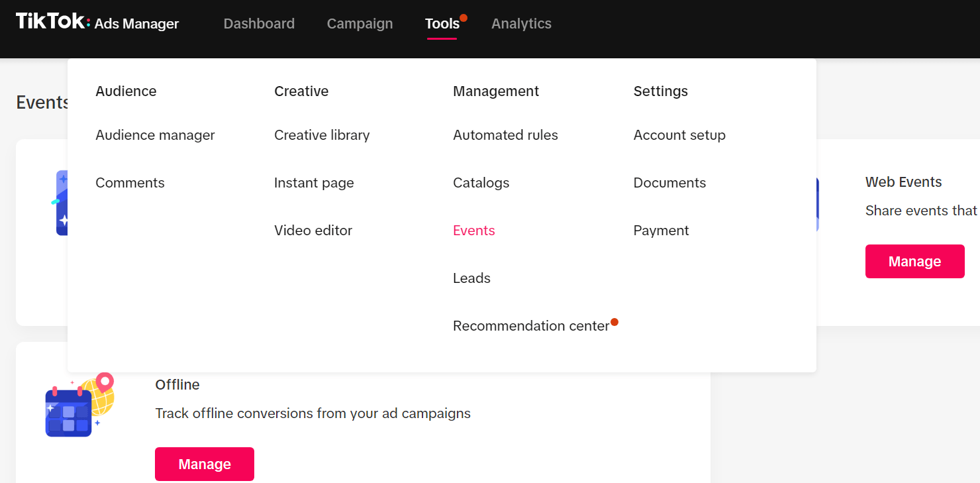Go to the Analytics tab
The width and height of the screenshot is (980, 483).
tap(521, 24)
